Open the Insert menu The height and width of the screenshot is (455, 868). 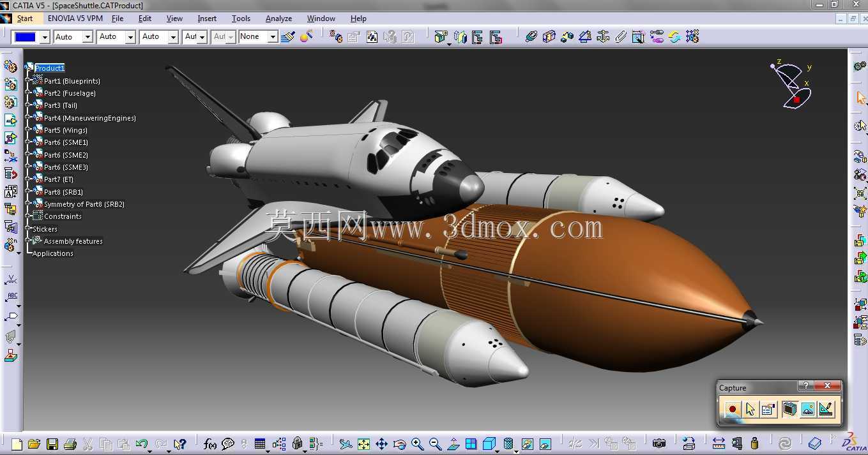point(207,19)
